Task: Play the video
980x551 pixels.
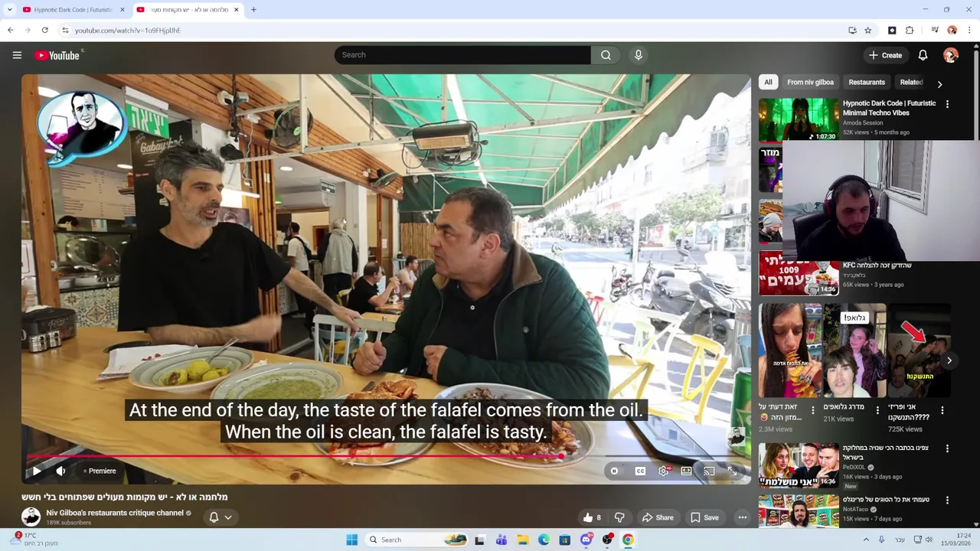Action: pos(36,471)
